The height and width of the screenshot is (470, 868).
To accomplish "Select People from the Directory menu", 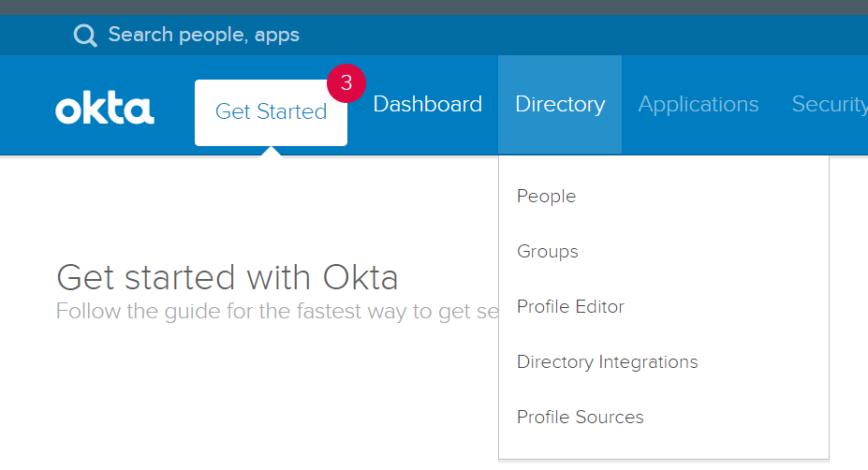I will coord(546,197).
